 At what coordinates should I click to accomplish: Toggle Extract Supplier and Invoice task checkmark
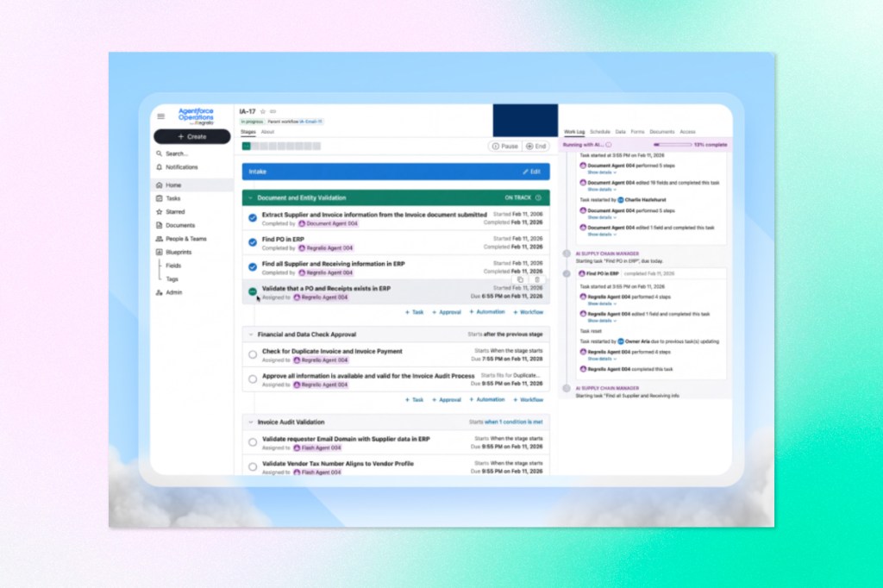coord(253,218)
